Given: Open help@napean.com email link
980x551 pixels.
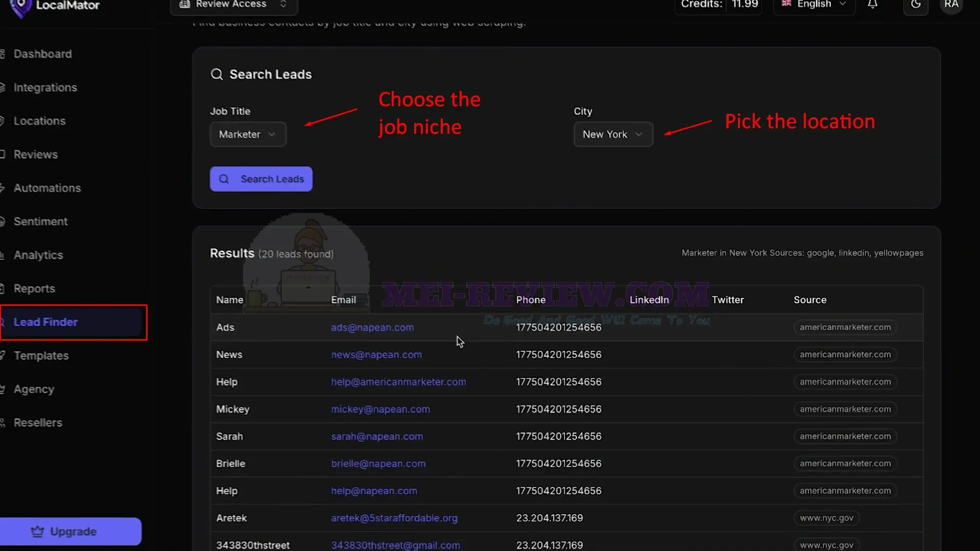Looking at the screenshot, I should click(374, 491).
